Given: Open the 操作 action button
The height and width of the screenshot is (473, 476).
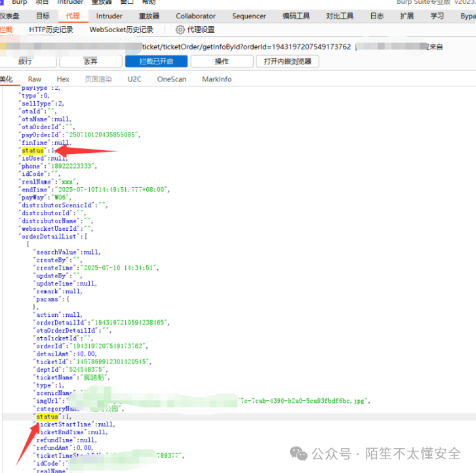Looking at the screenshot, I should pos(222,62).
